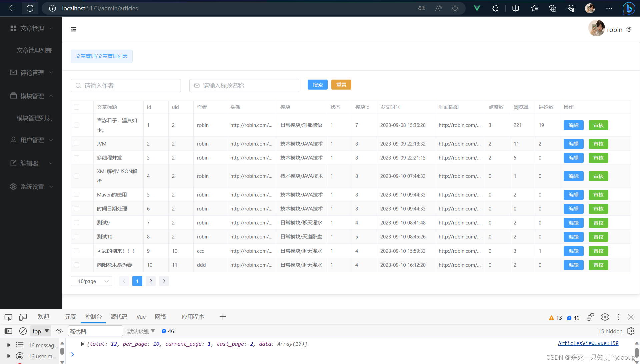The width and height of the screenshot is (640, 364).
Task: Click the comment management sidebar icon
Action: [13, 73]
